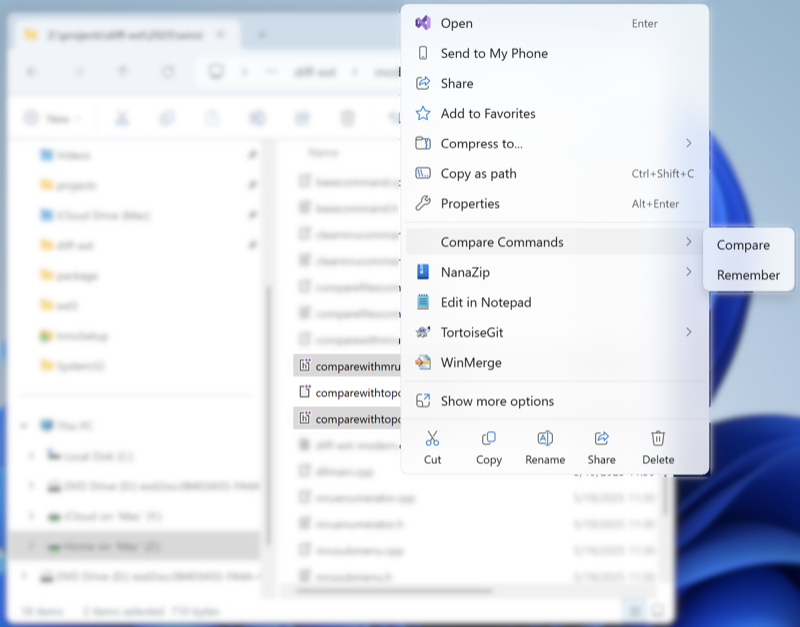Add the file to Favorites
800x627 pixels.
(x=555, y=114)
